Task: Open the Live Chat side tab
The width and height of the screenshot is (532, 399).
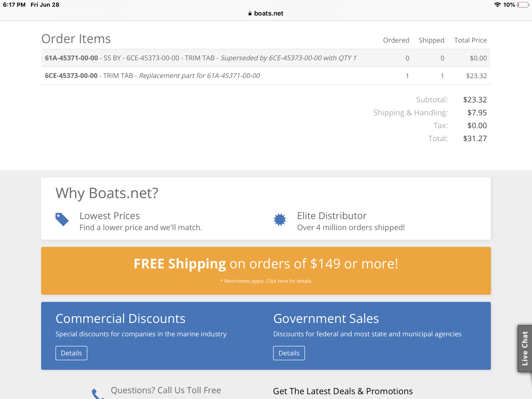Action: pyautogui.click(x=525, y=348)
